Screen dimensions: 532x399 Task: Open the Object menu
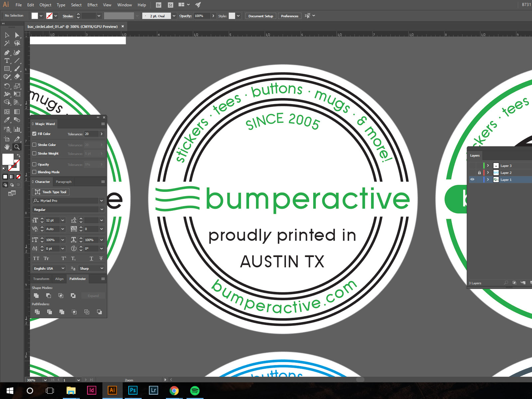(45, 5)
